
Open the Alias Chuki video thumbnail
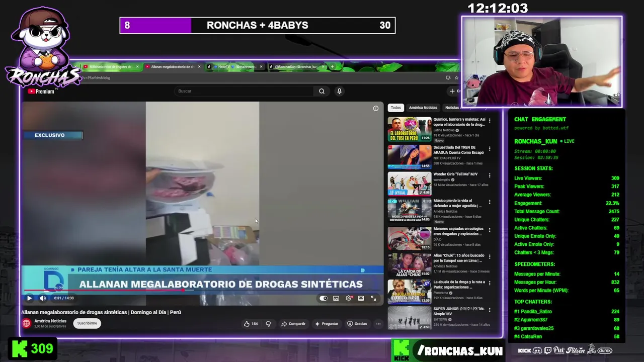click(x=410, y=265)
